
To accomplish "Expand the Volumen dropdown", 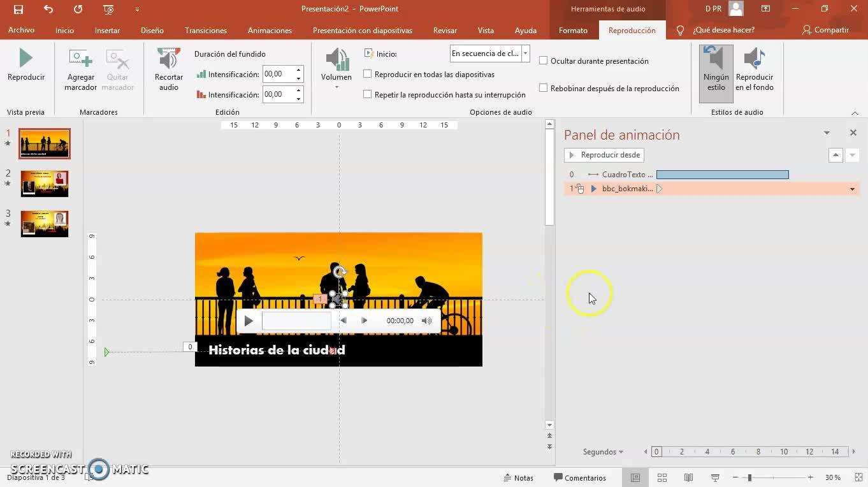I will point(336,87).
